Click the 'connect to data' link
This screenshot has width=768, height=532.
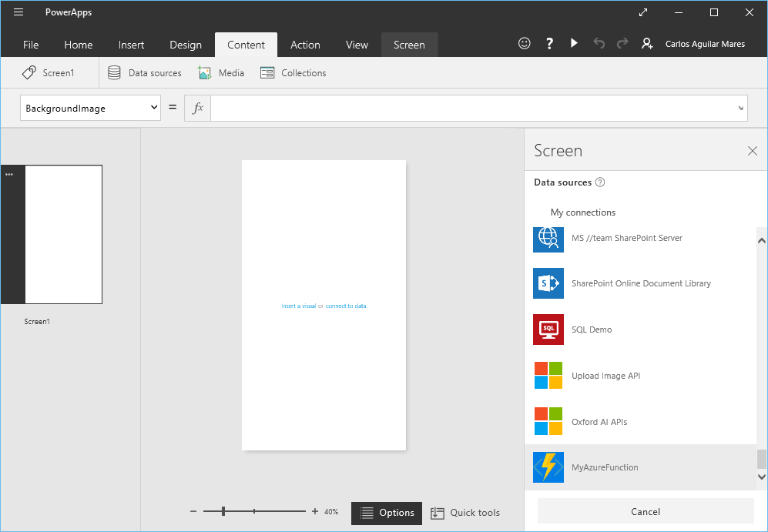pyautogui.click(x=346, y=306)
